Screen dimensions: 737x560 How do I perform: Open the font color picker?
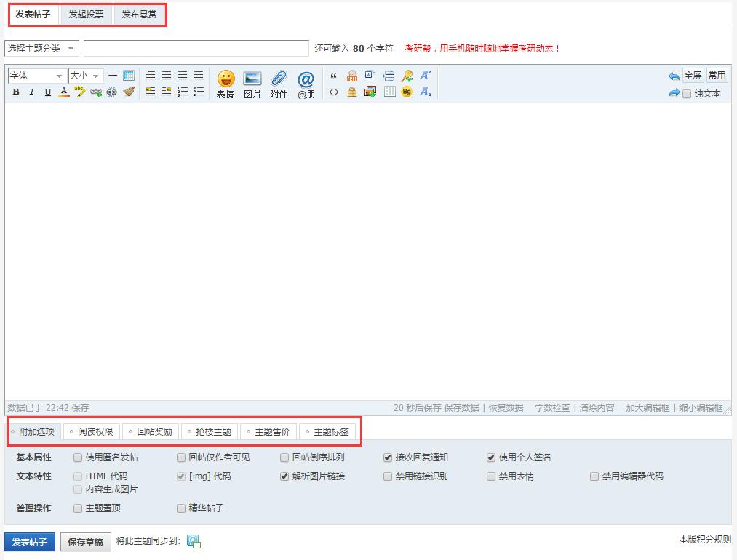click(x=64, y=92)
